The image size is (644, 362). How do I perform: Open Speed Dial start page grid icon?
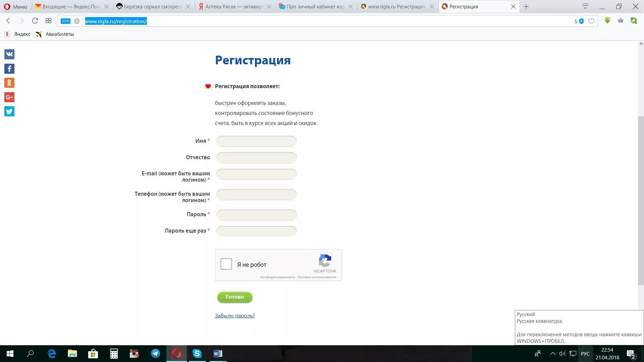(x=48, y=21)
